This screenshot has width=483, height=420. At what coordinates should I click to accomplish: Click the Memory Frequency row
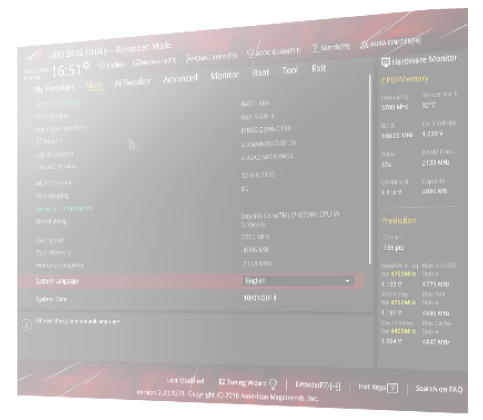coord(191,265)
